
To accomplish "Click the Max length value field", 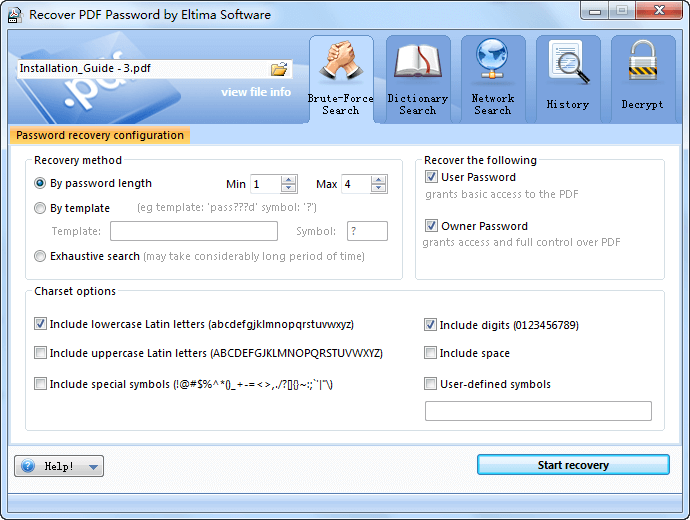I will pos(356,184).
